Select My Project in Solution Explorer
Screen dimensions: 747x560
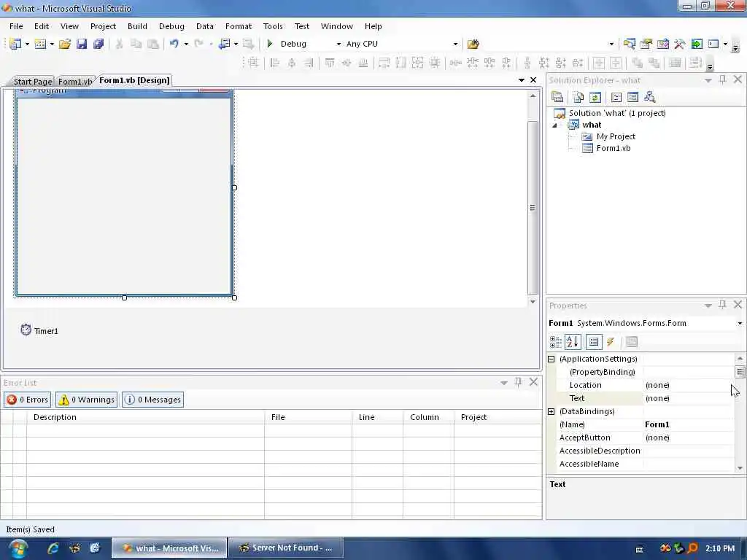pos(616,136)
